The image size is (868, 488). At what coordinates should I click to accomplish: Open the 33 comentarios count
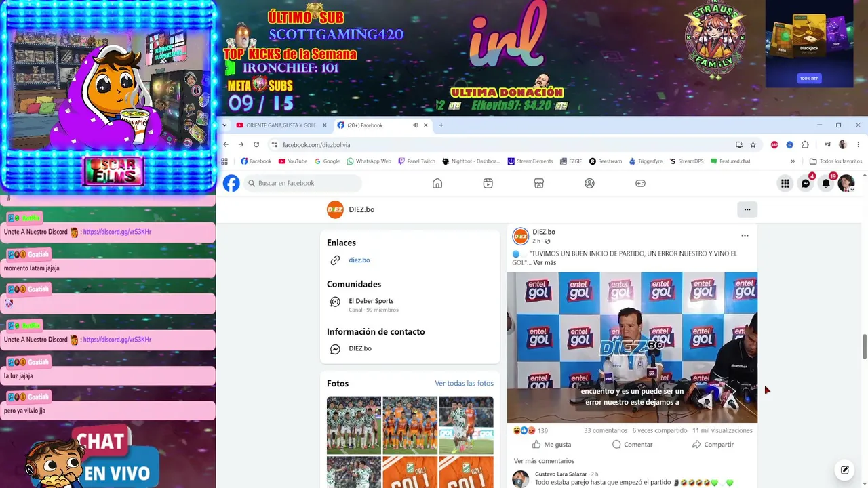pyautogui.click(x=606, y=430)
